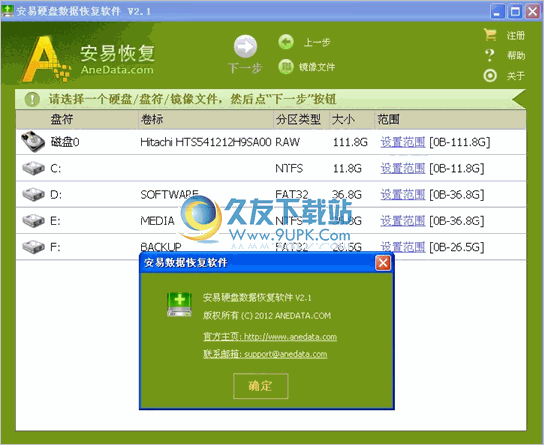Click the 确定 button in dialog
Image resolution: width=544 pixels, height=445 pixels.
pyautogui.click(x=261, y=386)
